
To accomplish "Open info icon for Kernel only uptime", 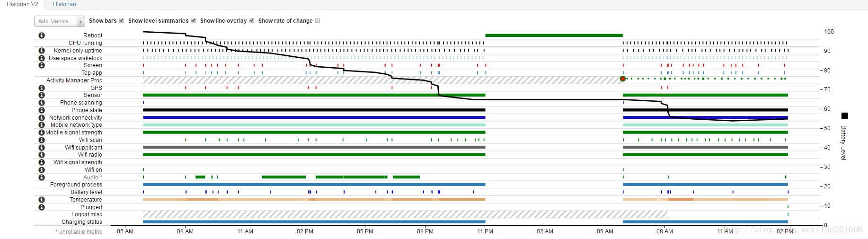I will pyautogui.click(x=42, y=51).
